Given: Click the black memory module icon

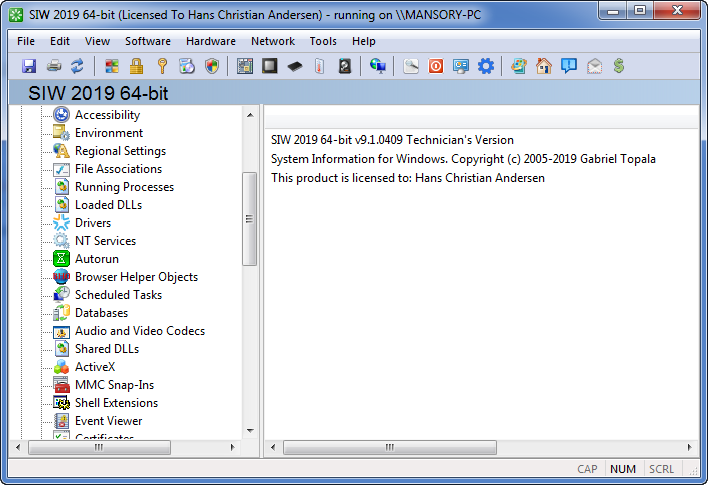Looking at the screenshot, I should coord(295,66).
